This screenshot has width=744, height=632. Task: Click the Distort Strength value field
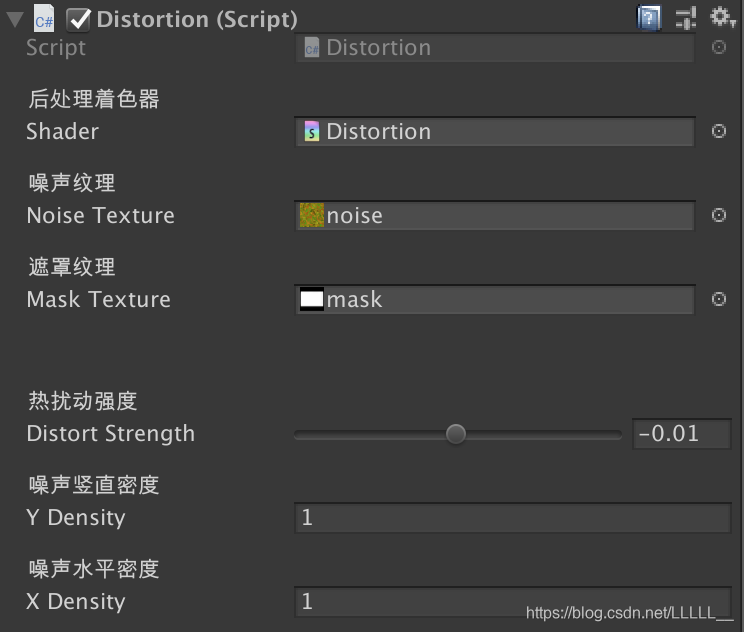681,434
